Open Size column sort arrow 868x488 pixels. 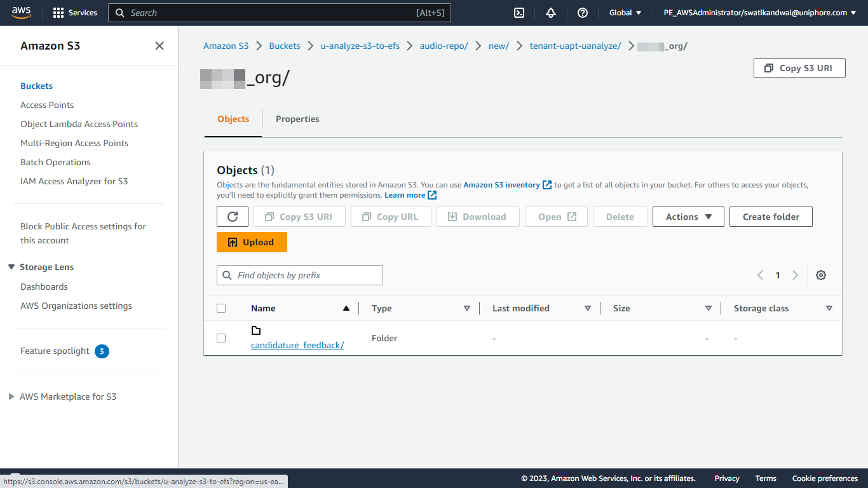click(x=709, y=308)
